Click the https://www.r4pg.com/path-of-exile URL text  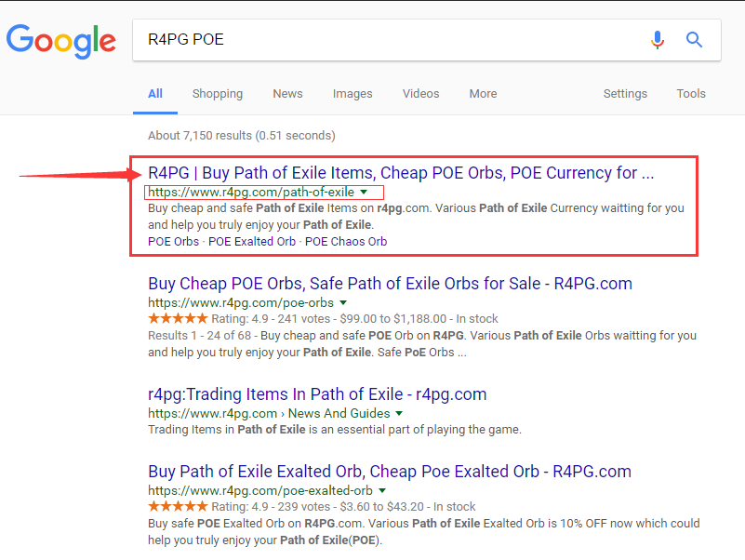pyautogui.click(x=251, y=192)
